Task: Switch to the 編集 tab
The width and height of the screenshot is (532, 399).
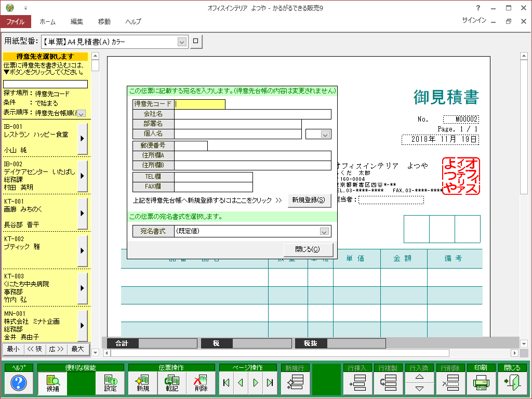Action: tap(77, 22)
